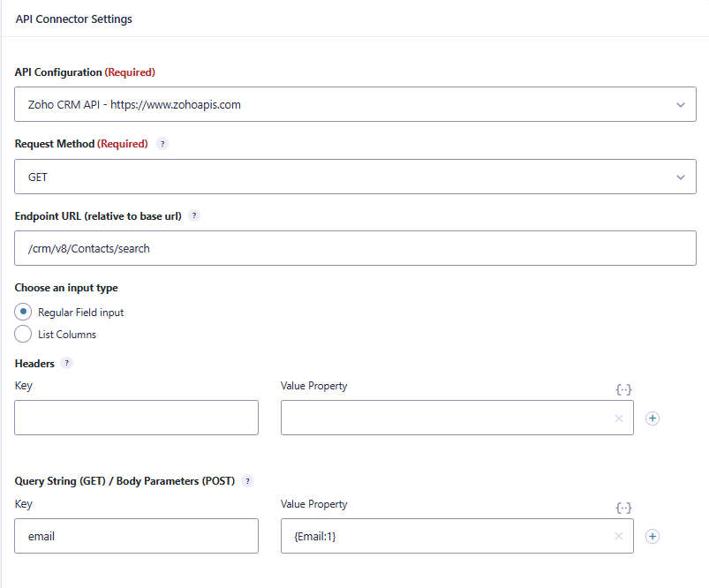Switch to List Columns input type
Image resolution: width=709 pixels, height=588 pixels.
pos(22,334)
